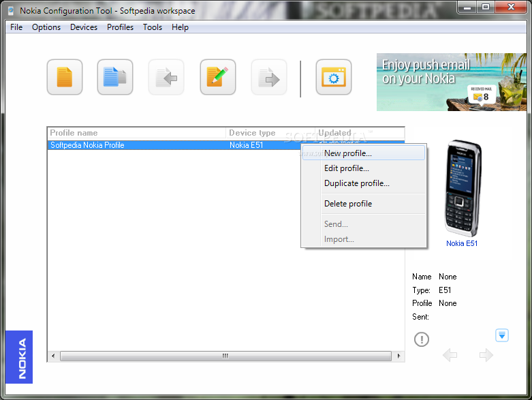Click the horizontal scrollbar thumb
The height and width of the screenshot is (400, 532).
225,356
